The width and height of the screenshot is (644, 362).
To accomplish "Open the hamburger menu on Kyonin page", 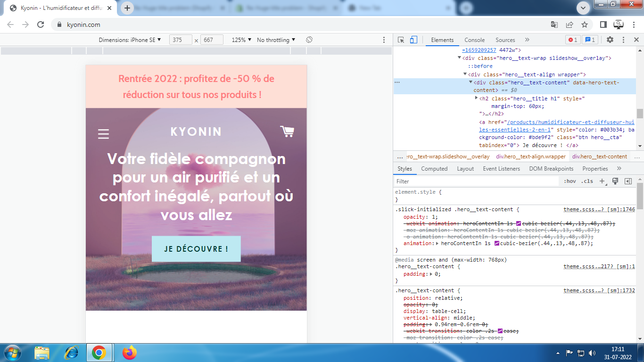I will (103, 134).
